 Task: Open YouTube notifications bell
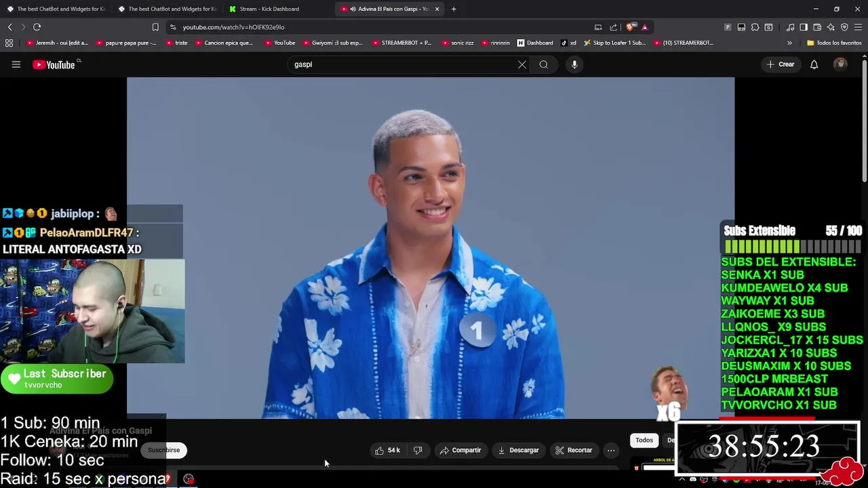814,64
